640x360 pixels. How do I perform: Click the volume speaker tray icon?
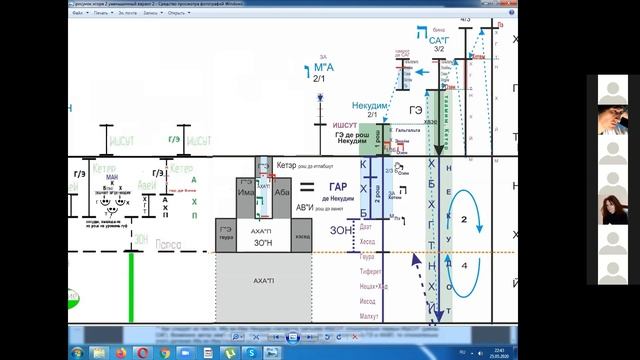click(x=480, y=353)
